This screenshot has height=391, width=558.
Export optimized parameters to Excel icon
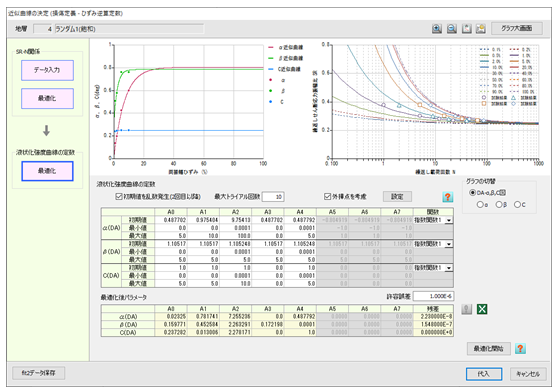click(482, 309)
